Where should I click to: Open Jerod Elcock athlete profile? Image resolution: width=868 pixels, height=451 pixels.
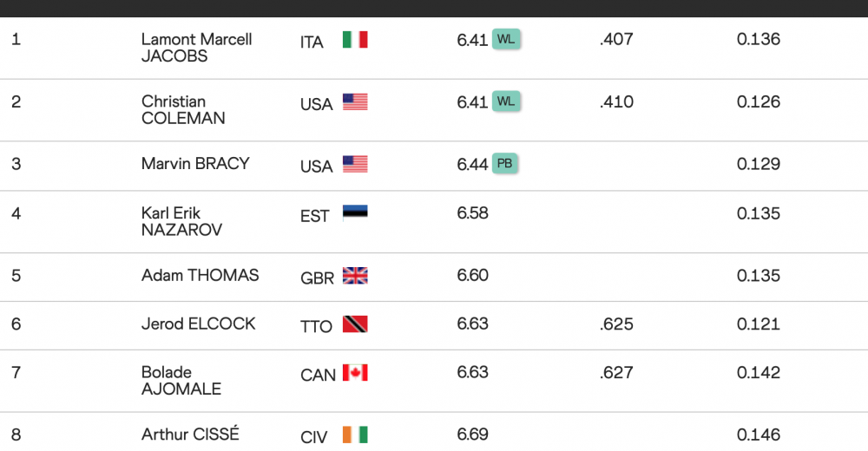tap(198, 324)
